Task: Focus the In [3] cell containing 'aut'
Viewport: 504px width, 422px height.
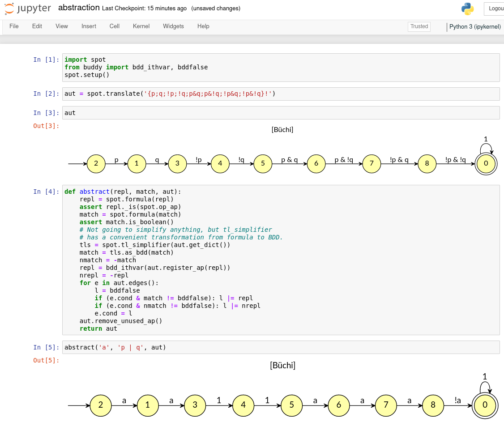Action: [x=281, y=113]
